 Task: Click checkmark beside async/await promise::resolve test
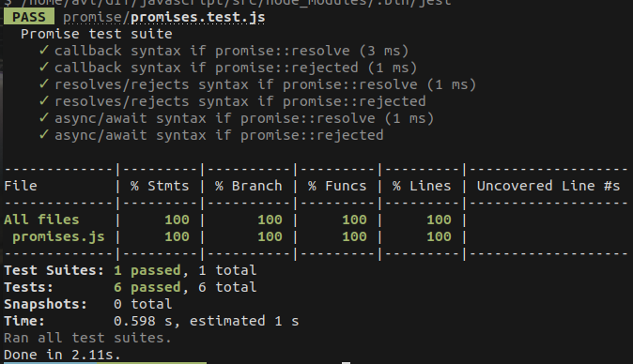[44, 118]
